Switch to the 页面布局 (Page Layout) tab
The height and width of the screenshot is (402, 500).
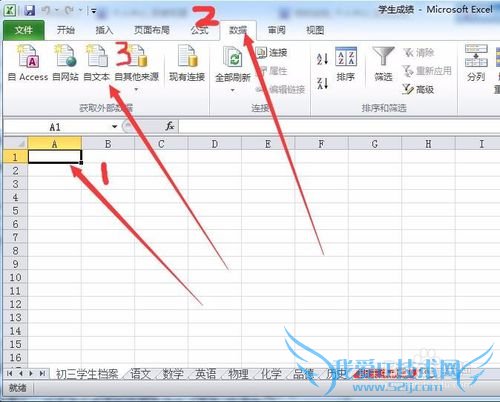tap(152, 30)
